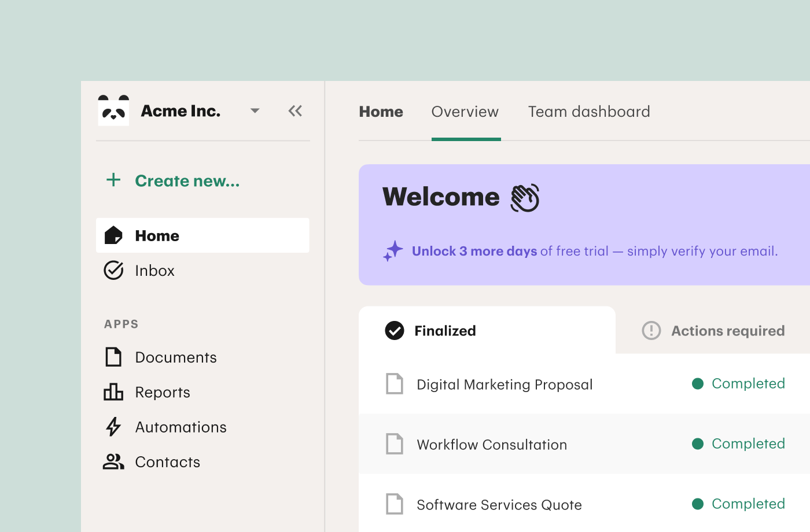Click the waving hand icon beside Welcome
Screen dimensions: 810x532
(x=525, y=198)
